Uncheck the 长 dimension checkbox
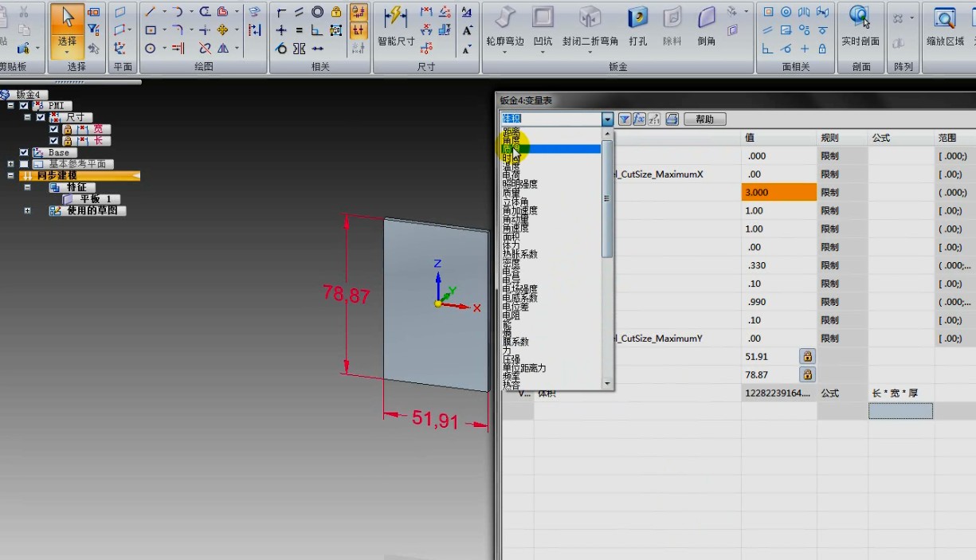The width and height of the screenshot is (976, 560). tap(53, 141)
